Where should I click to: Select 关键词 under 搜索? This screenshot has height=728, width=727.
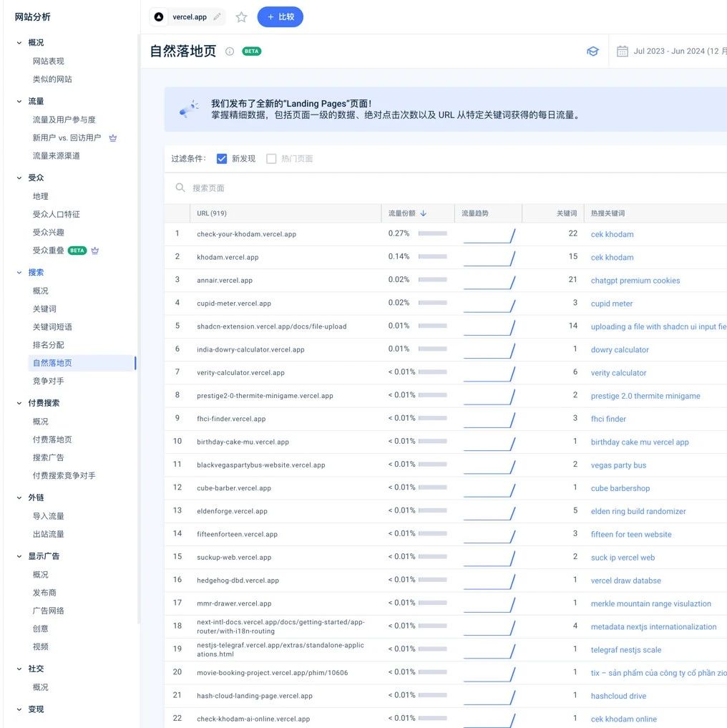point(44,309)
